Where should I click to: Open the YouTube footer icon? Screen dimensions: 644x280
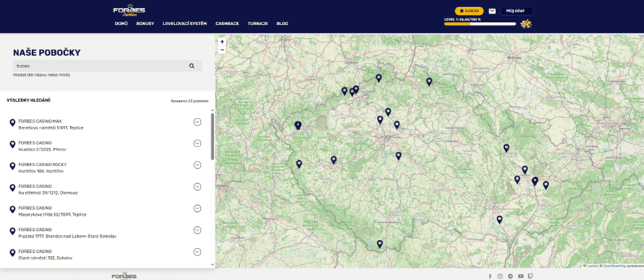[521, 277]
